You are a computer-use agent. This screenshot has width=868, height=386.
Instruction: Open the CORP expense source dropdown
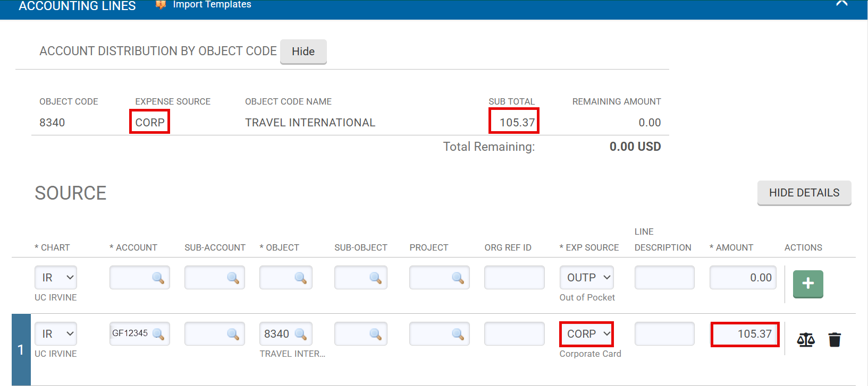[586, 334]
